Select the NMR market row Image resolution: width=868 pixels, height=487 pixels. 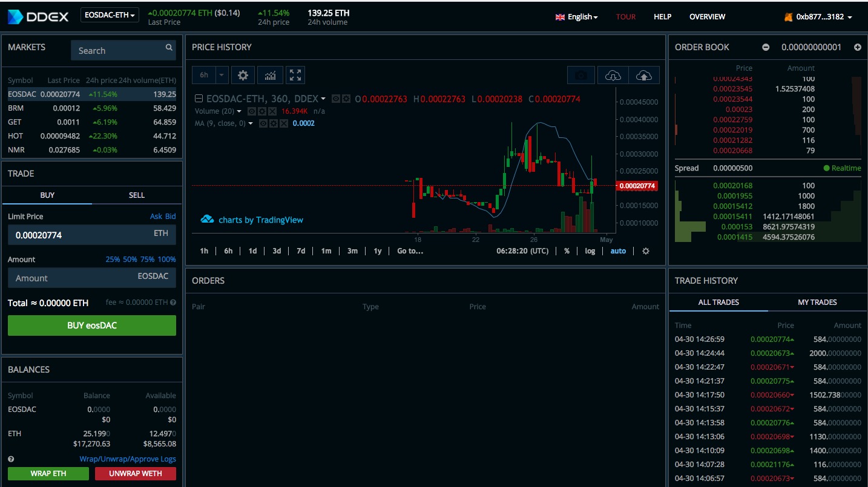[92, 150]
